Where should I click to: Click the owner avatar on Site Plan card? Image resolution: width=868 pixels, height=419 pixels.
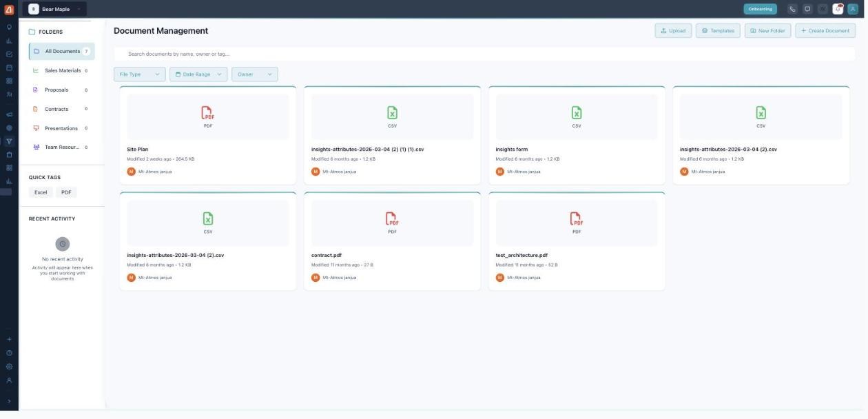pyautogui.click(x=132, y=172)
